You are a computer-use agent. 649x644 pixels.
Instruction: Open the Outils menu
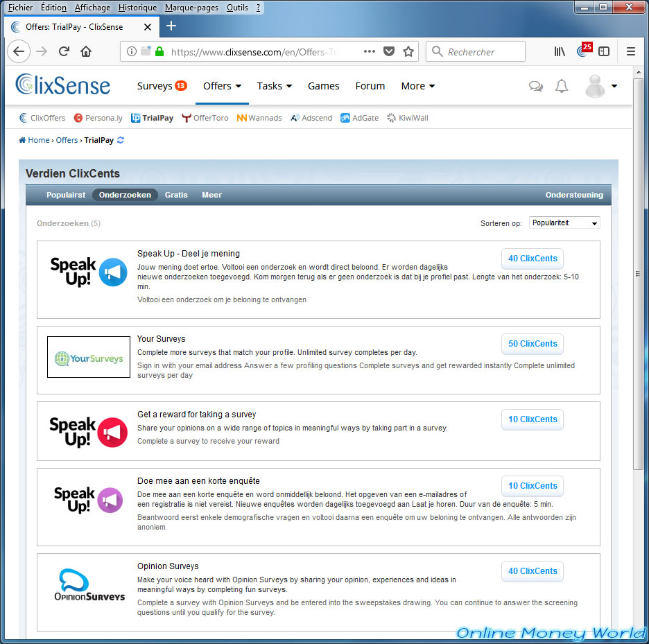pyautogui.click(x=237, y=8)
